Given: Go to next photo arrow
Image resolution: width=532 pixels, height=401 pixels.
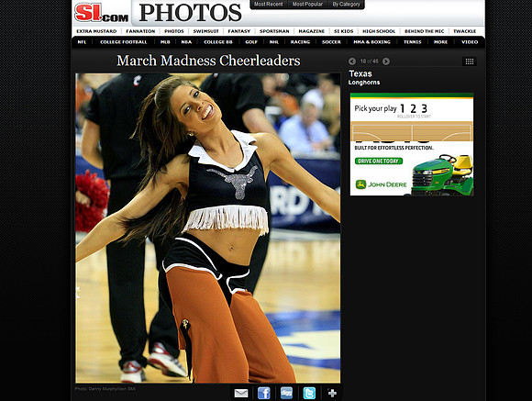Looking at the screenshot, I should pos(386,61).
